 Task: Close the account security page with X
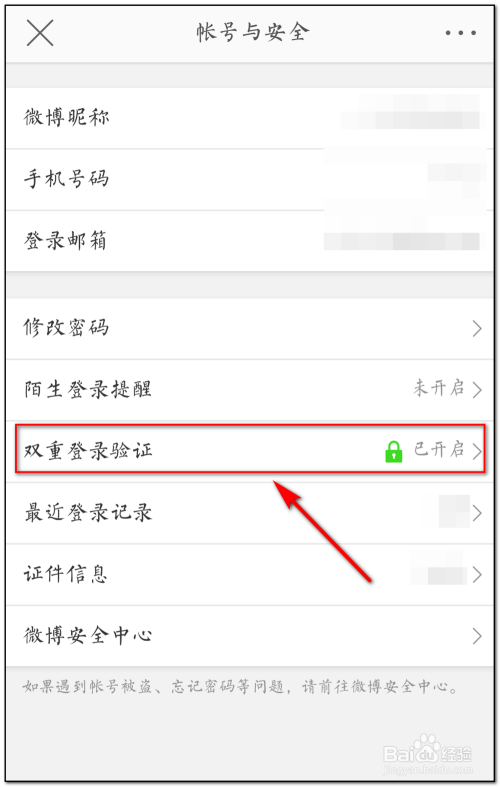[x=40, y=33]
